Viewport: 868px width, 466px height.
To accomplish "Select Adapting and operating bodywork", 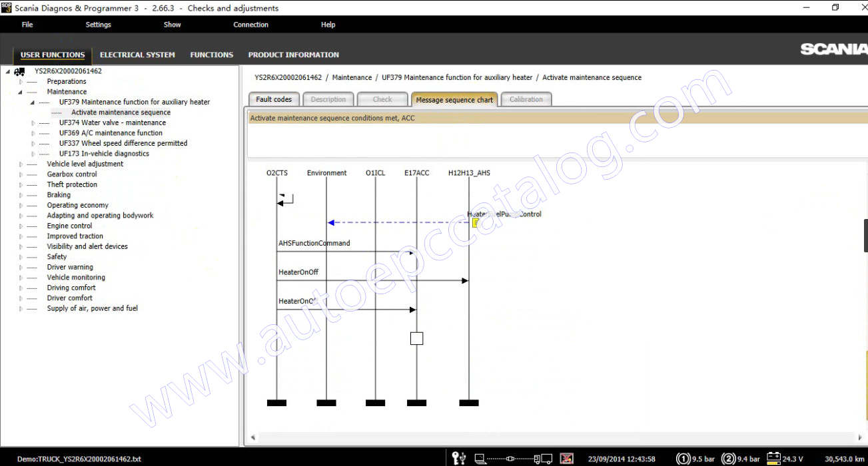I will tap(100, 216).
